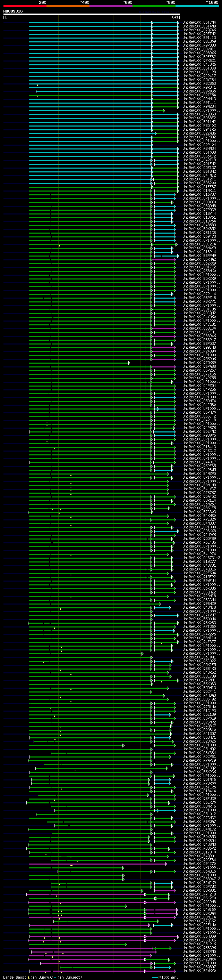The height and width of the screenshot is (980, 222).
Task: Select the UniRef100_Q7X6C1 label
Action: tap(199, 60)
